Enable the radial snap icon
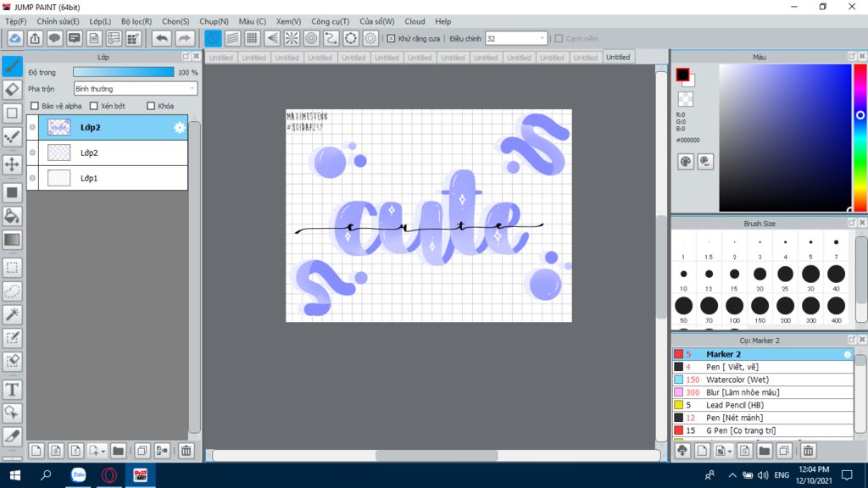Image resolution: width=868 pixels, height=488 pixels. pos(292,38)
